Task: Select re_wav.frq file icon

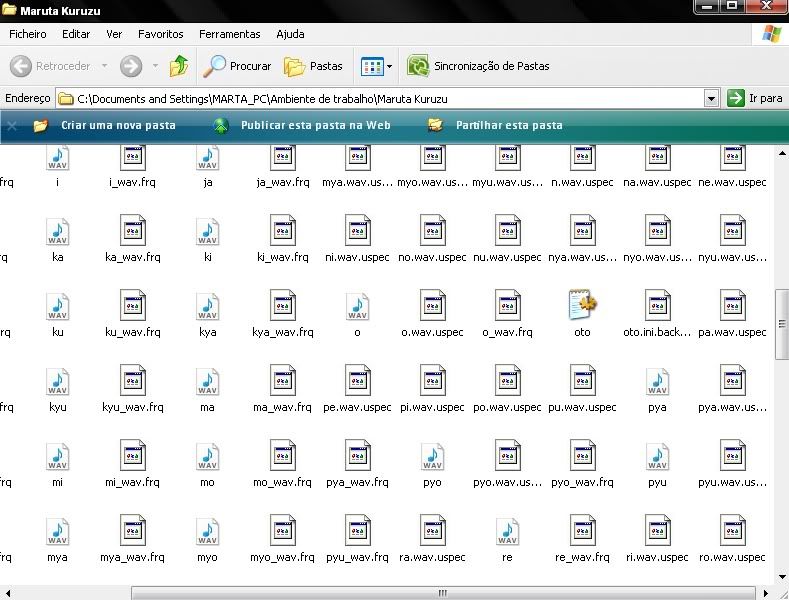Action: (583, 530)
